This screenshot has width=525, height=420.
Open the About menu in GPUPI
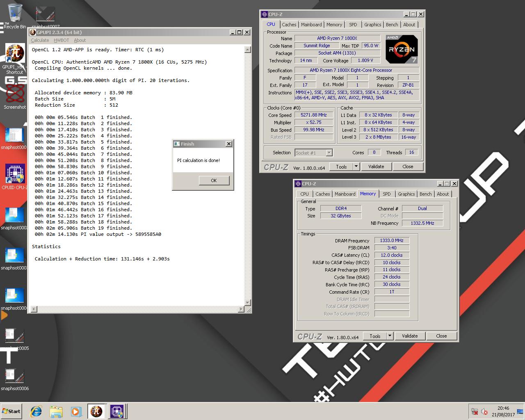click(x=80, y=40)
